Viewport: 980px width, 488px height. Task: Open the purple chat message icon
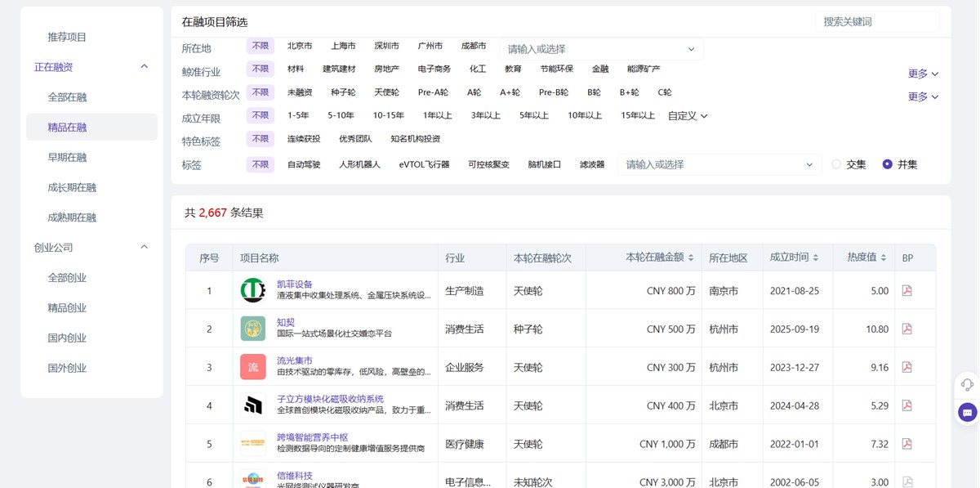click(965, 412)
